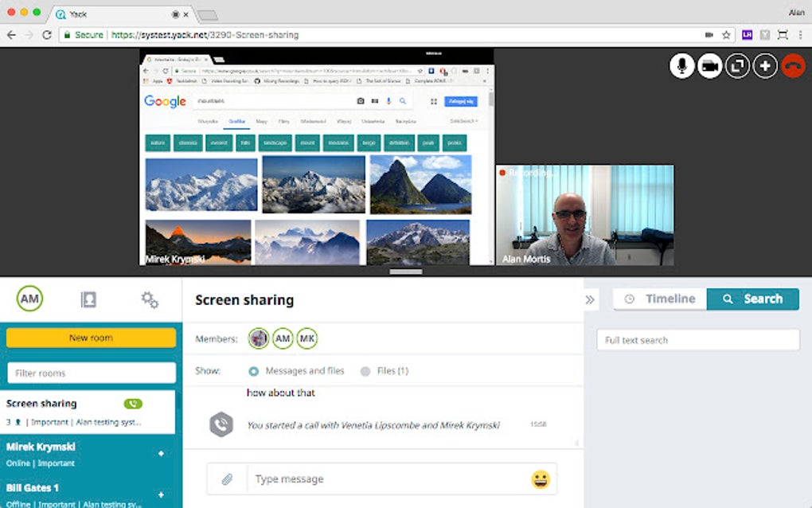Collapse the chat panel with the chevron arrows

tap(589, 299)
